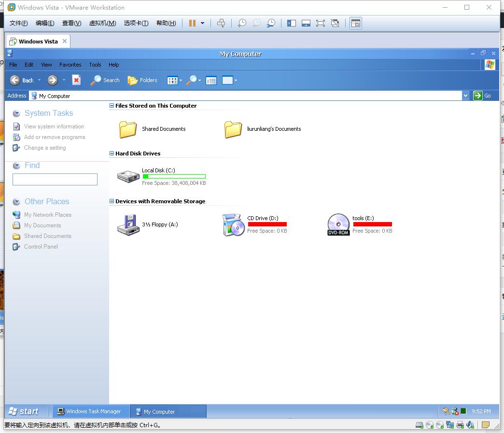The image size is (504, 433).
Task: Open the explorer File menu
Action: pyautogui.click(x=13, y=65)
